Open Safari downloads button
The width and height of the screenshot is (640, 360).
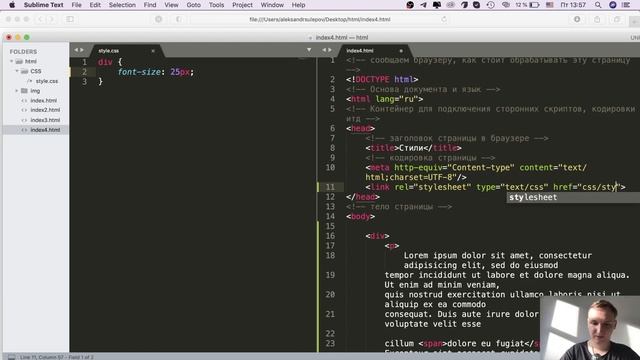tap(577, 19)
